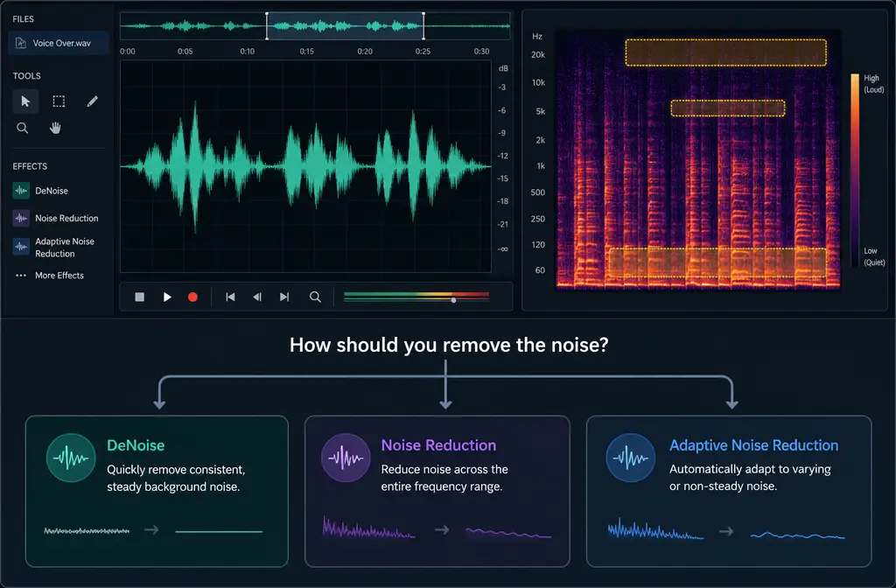Skip to the end of the track
This screenshot has width=896, height=588.
coord(284,297)
